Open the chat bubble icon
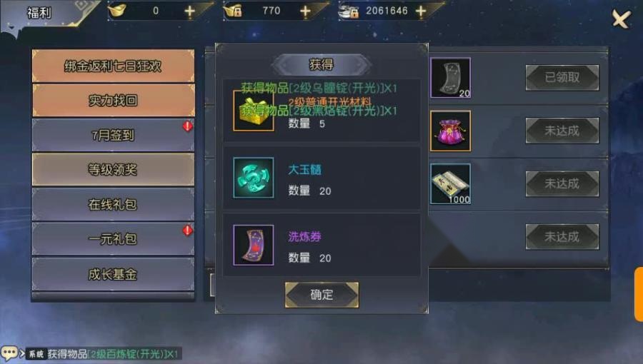 (9, 353)
